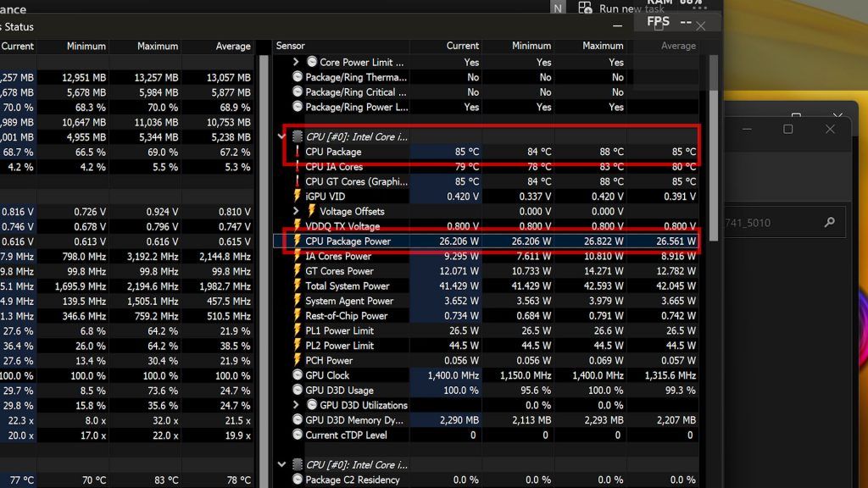Viewport: 868px width, 488px height.
Task: Select the lightning icon next to iGPU VID
Action: [x=298, y=197]
